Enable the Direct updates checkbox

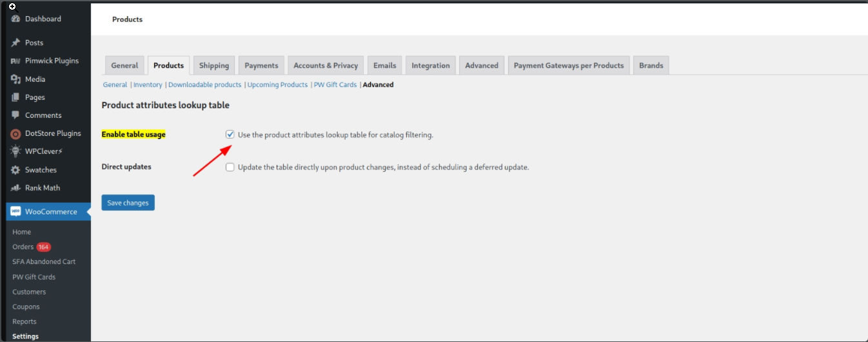[x=230, y=167]
